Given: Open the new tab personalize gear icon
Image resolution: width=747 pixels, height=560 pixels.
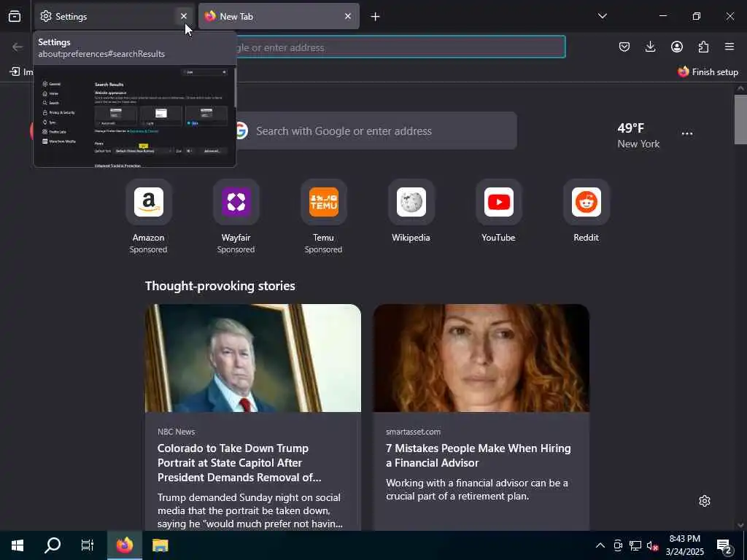Looking at the screenshot, I should click(x=705, y=501).
